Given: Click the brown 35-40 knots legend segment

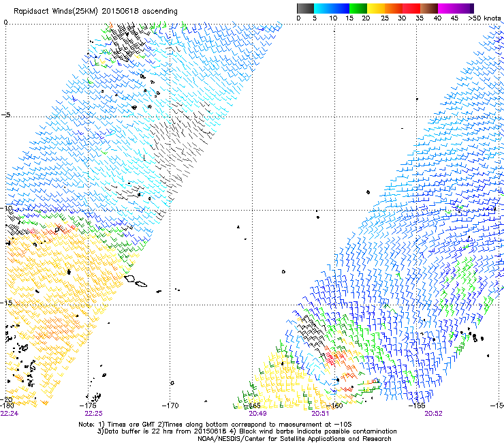Looking at the screenshot, I should click(x=429, y=8).
